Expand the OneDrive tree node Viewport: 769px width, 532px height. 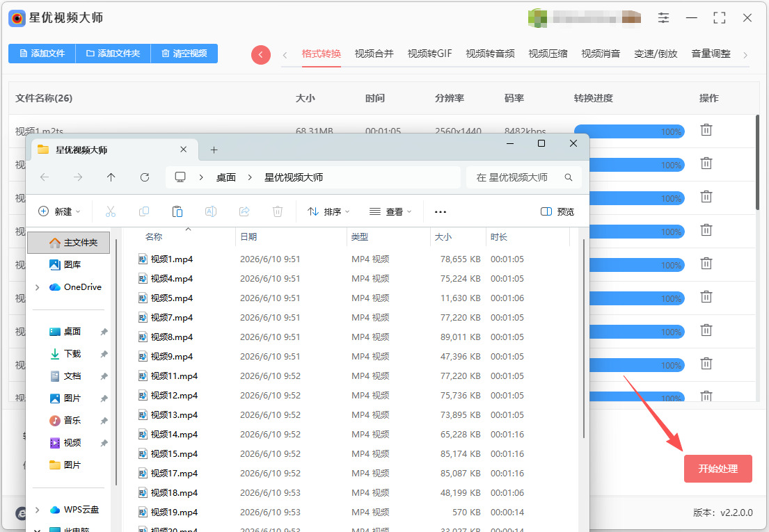click(38, 287)
